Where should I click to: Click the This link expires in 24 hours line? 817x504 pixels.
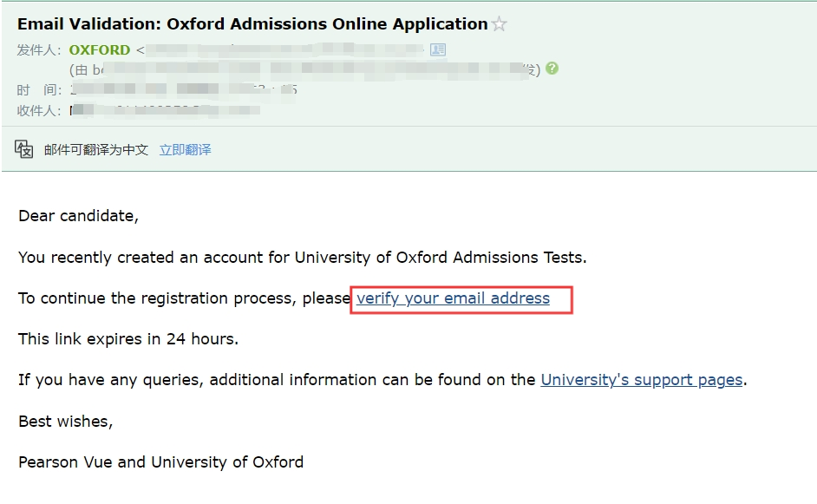point(128,339)
